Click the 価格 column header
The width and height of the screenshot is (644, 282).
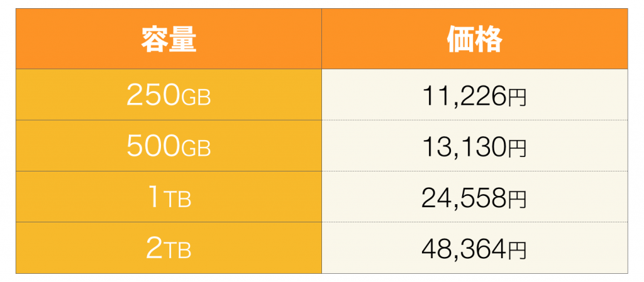point(475,39)
